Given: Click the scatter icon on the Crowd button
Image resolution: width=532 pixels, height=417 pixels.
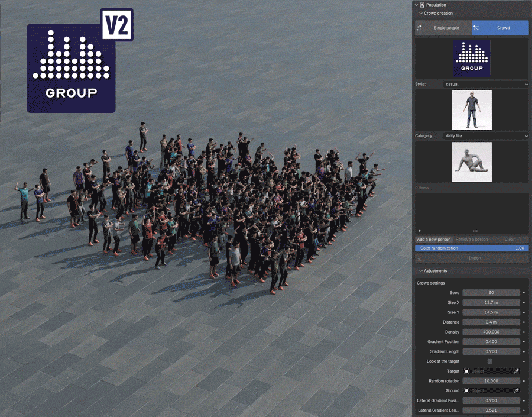Looking at the screenshot, I should (476, 28).
